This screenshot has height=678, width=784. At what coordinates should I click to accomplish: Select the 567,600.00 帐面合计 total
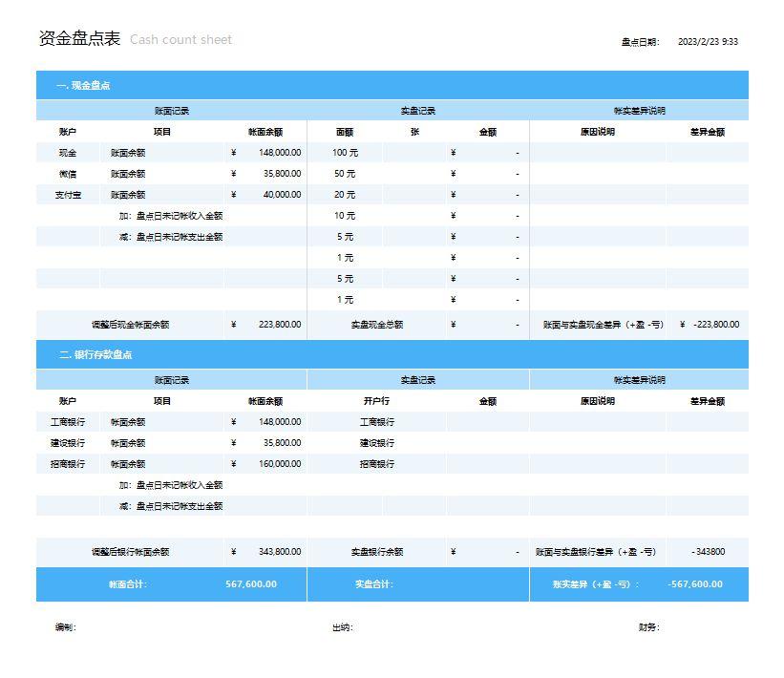click(x=251, y=584)
